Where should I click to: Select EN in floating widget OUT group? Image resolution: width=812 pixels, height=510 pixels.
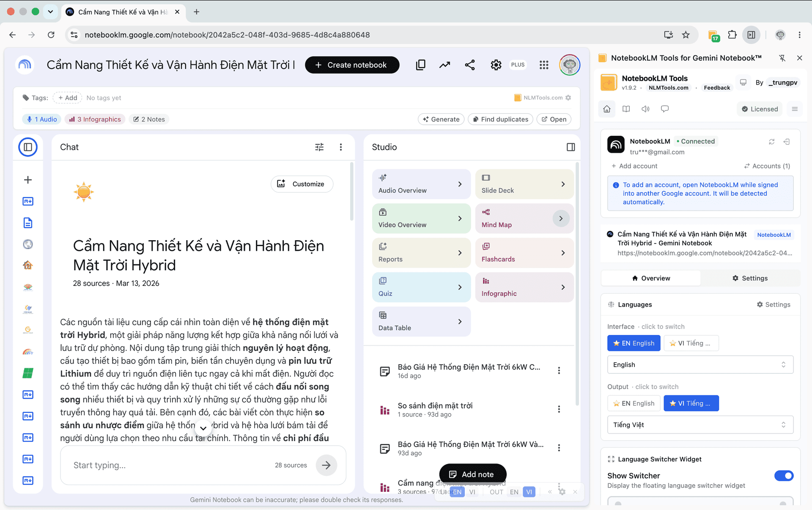[514, 492]
